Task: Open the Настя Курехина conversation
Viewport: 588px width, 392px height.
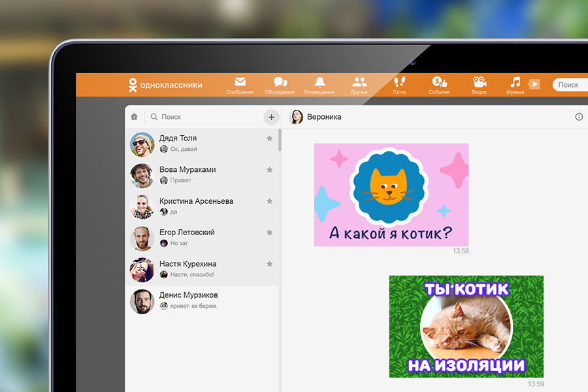Action: pyautogui.click(x=202, y=270)
